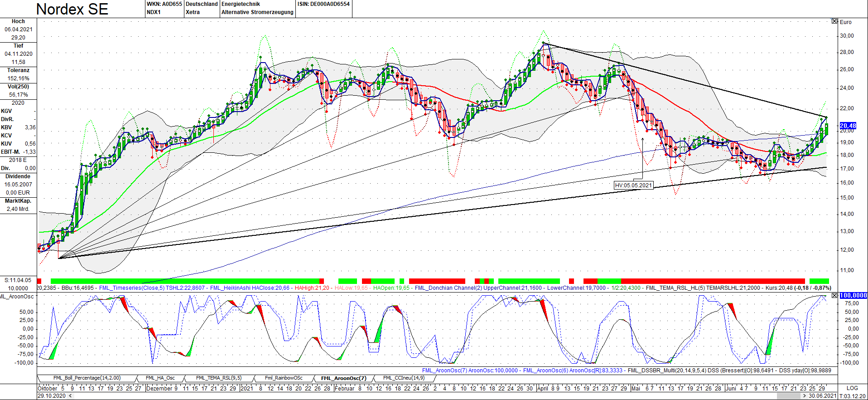Click the Alternative Stromerzeugung industry label
This screenshot has width=868, height=400.
click(x=257, y=12)
